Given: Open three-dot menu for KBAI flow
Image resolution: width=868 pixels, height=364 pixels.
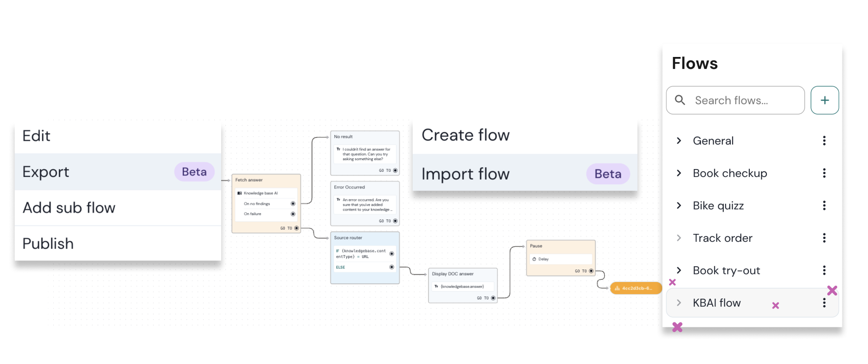Looking at the screenshot, I should pos(824,303).
